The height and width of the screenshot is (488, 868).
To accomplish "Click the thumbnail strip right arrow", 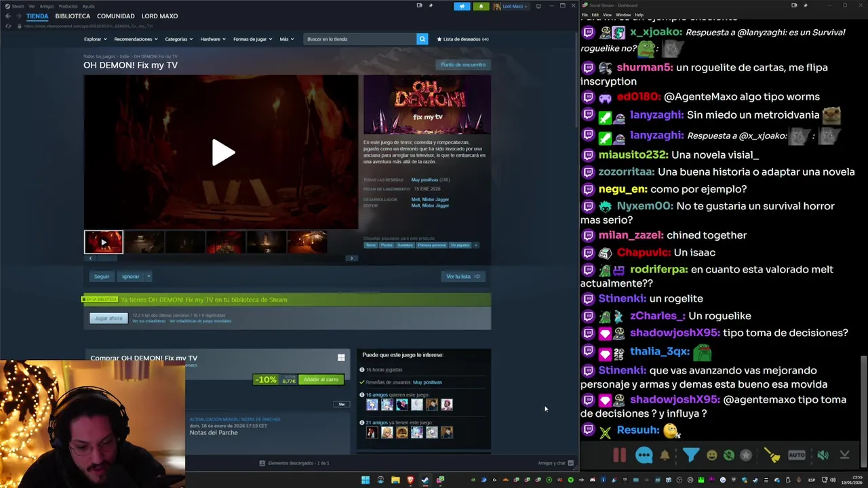I will pyautogui.click(x=351, y=258).
